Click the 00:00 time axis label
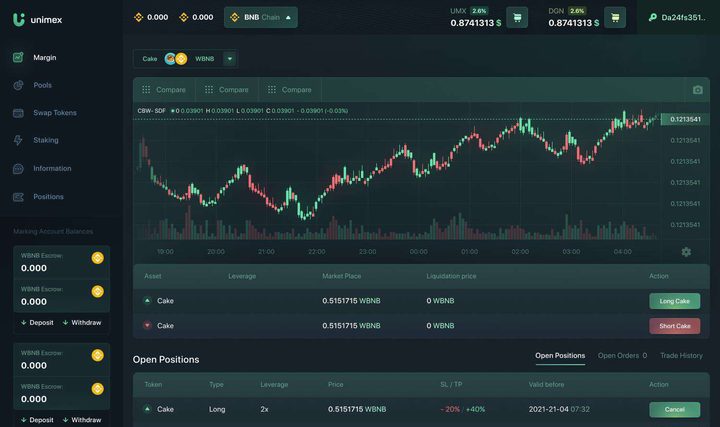The image size is (720, 427). (x=418, y=252)
